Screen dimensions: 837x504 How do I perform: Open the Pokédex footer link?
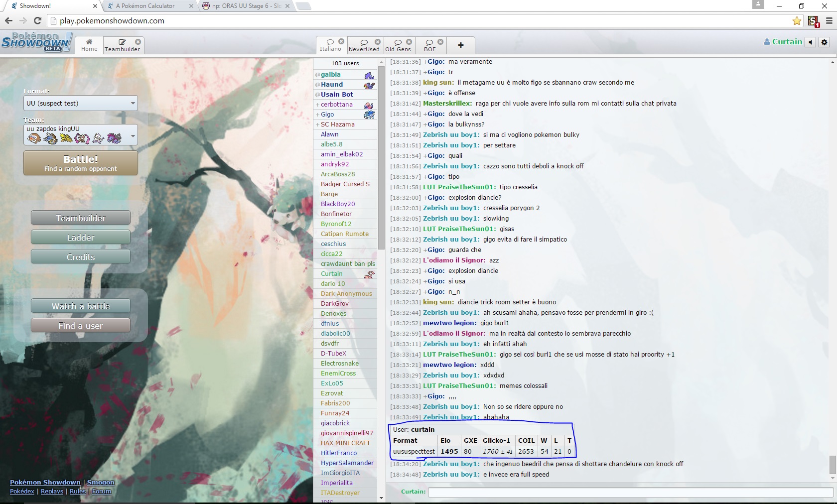click(x=22, y=491)
